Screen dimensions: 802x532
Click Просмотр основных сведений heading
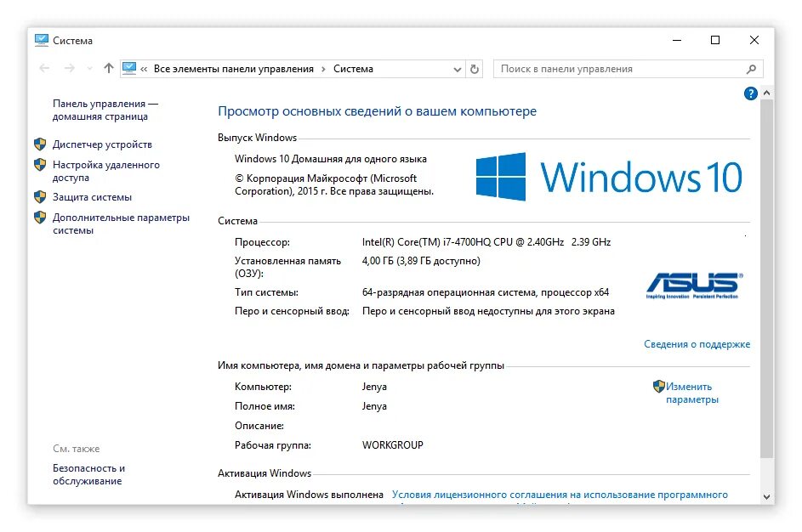click(377, 110)
